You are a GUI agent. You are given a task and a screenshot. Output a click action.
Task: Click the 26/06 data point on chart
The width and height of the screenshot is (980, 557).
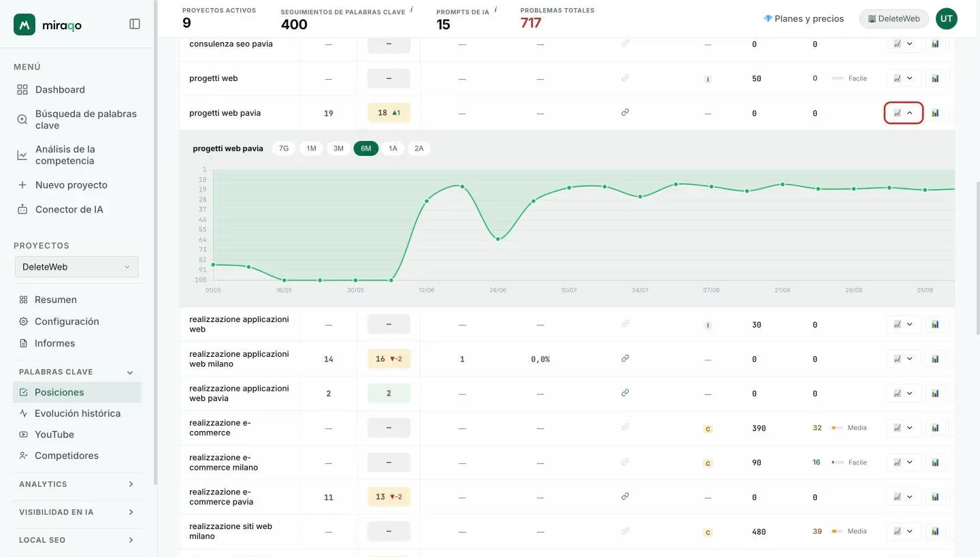tap(498, 239)
